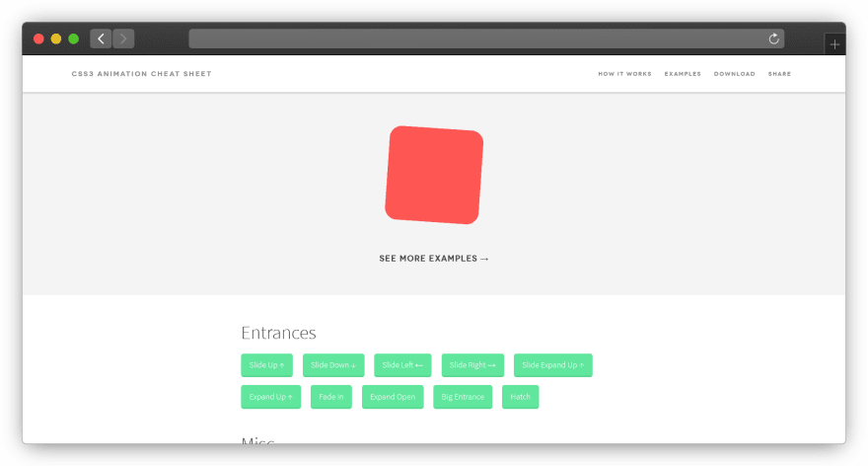Click the CSS3 Animation Cheat Sheet title
868x466 pixels.
tap(141, 74)
